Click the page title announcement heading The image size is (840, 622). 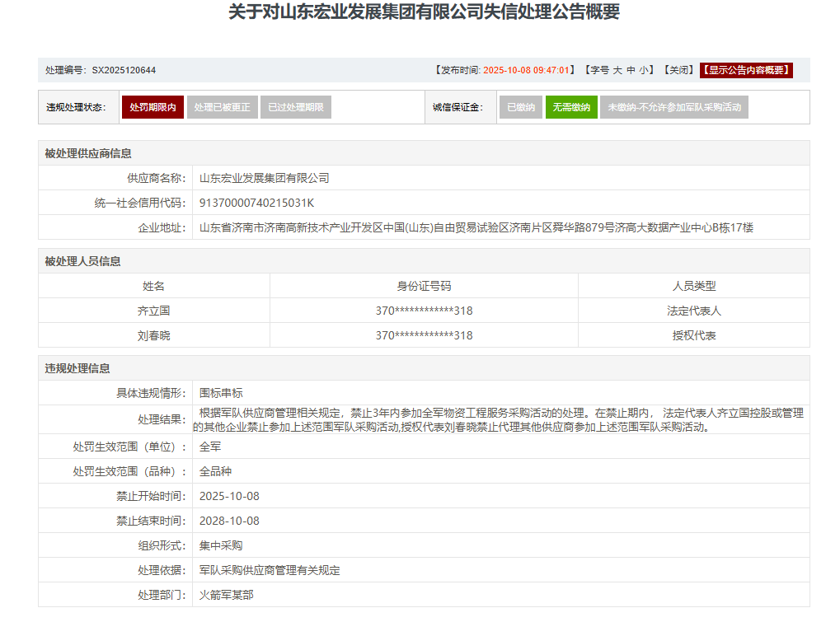pyautogui.click(x=424, y=12)
